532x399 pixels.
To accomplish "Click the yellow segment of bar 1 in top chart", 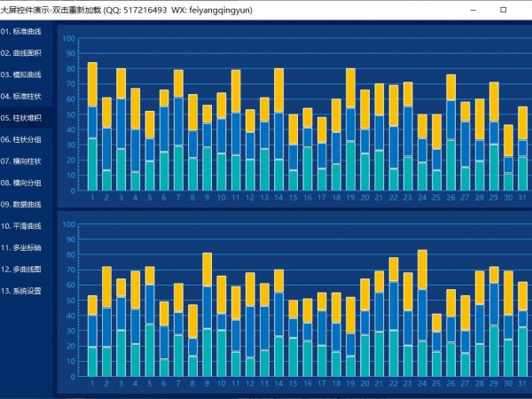I will pyautogui.click(x=92, y=84).
